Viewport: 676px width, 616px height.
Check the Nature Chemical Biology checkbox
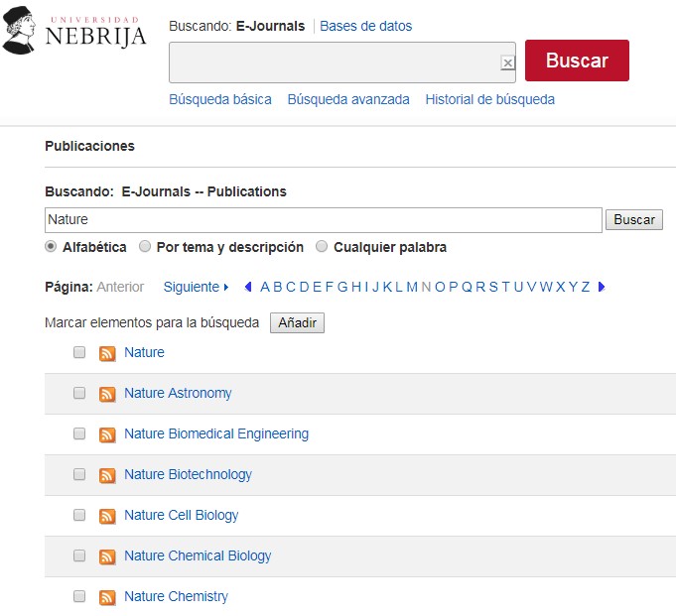click(79, 555)
